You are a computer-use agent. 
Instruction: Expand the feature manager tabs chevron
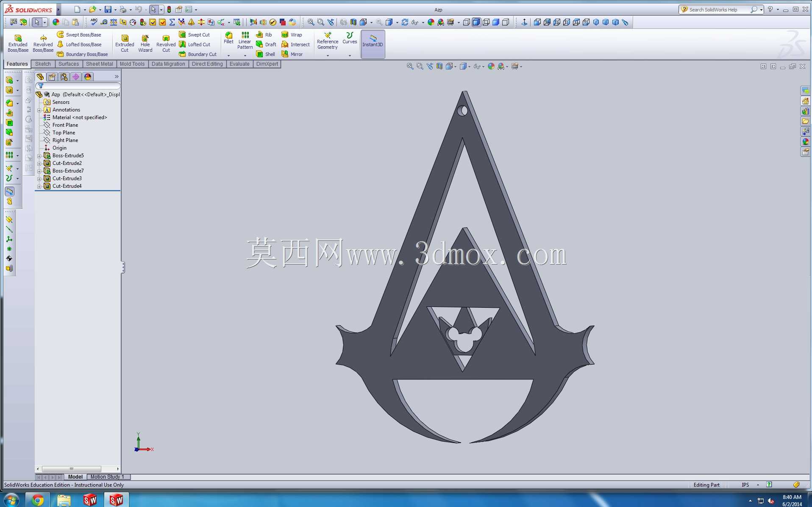[117, 77]
